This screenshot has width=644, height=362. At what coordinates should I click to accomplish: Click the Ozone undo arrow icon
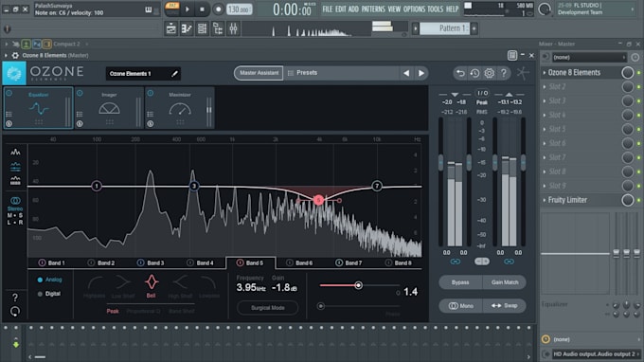[460, 73]
